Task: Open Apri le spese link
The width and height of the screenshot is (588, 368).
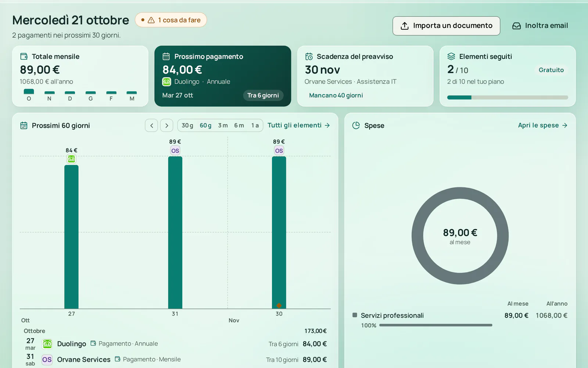Action: coord(543,125)
